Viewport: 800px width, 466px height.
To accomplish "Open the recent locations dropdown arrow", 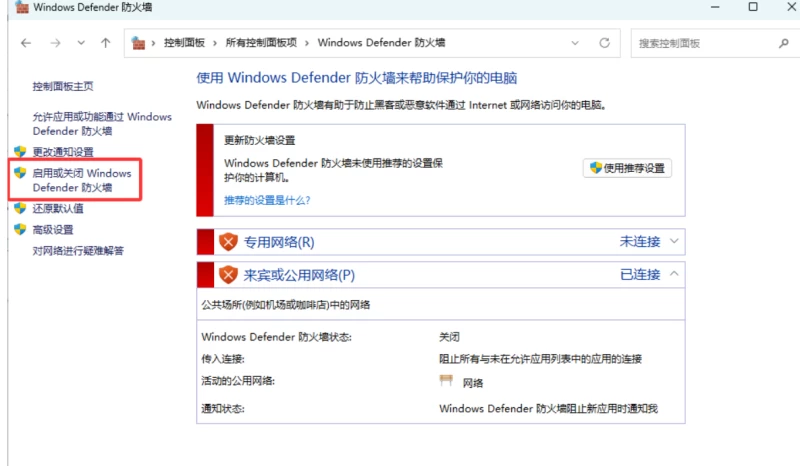I will (x=81, y=44).
